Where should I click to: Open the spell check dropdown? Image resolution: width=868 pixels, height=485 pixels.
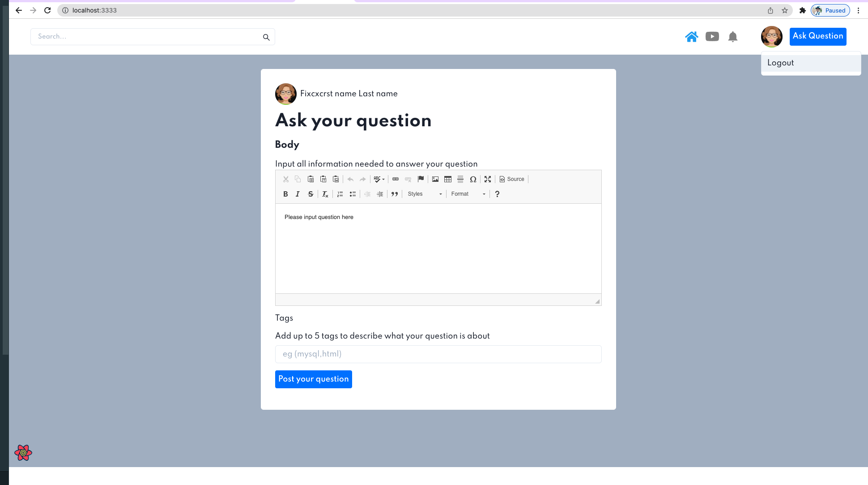click(379, 179)
